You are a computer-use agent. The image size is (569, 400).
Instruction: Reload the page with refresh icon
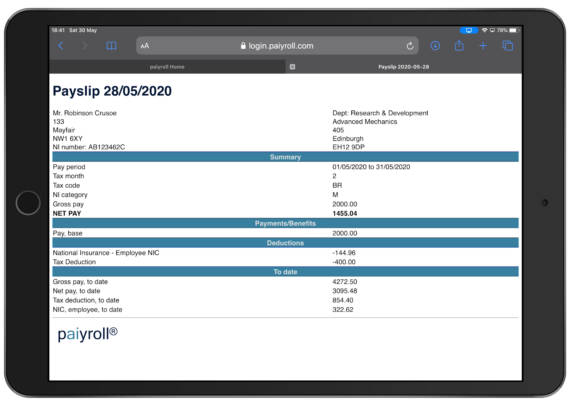[x=410, y=46]
